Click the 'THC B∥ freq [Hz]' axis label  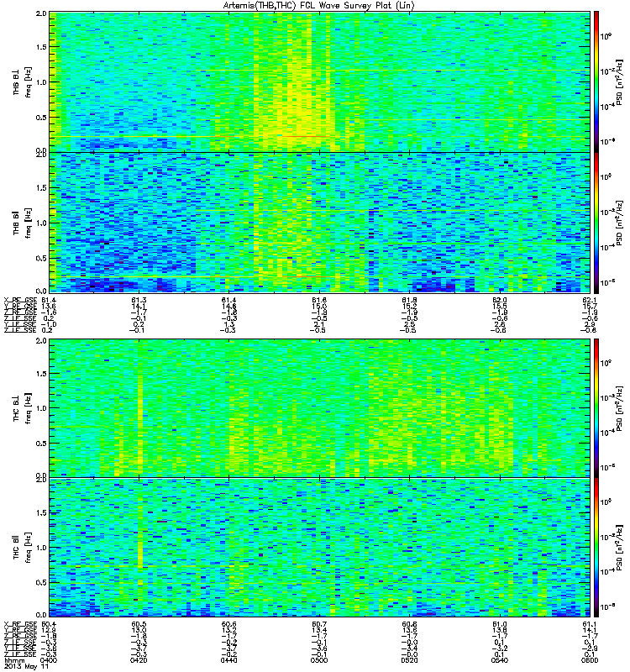tap(22, 548)
